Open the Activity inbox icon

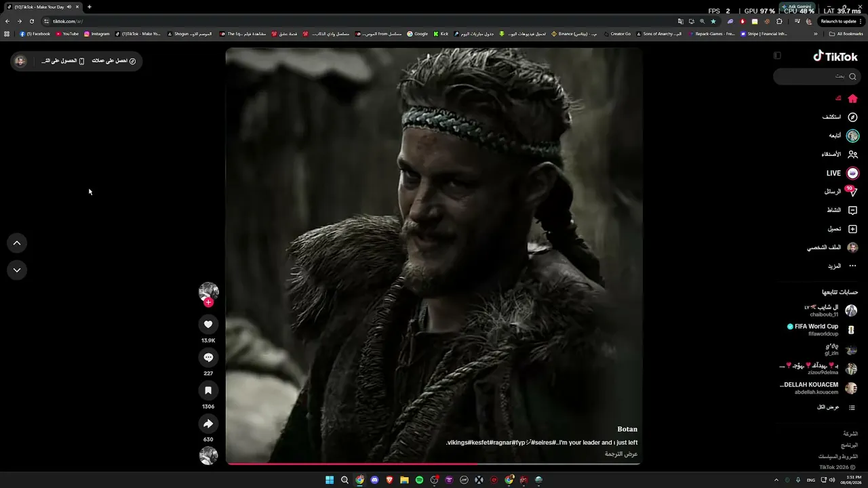tap(852, 210)
